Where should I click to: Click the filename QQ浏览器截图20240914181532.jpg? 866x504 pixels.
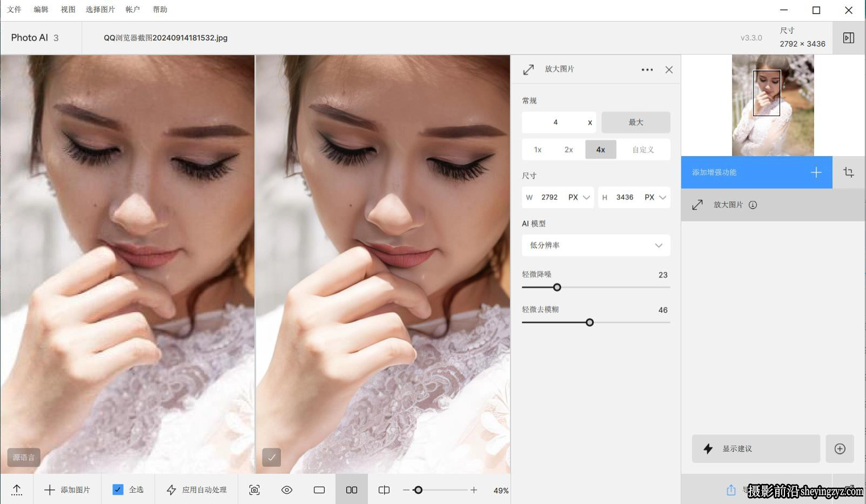coord(165,38)
